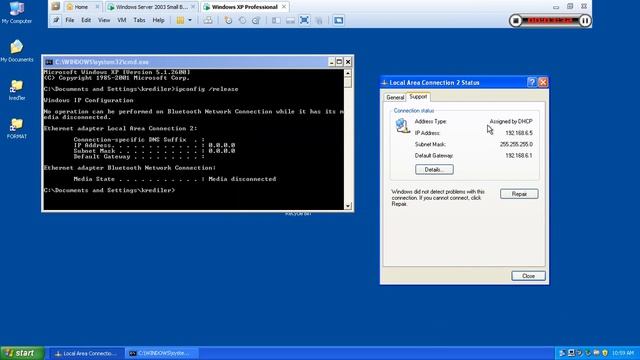
Task: Select Support tab in connection status
Action: tap(418, 97)
